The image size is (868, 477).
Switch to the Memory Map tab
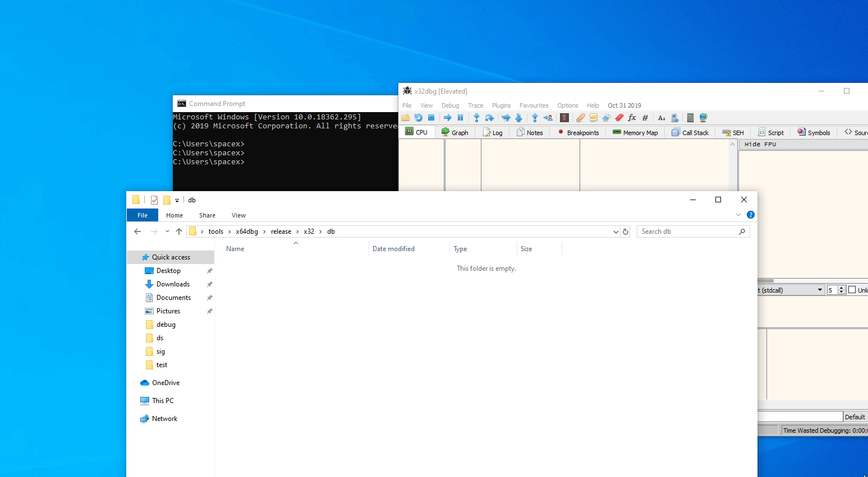point(635,133)
